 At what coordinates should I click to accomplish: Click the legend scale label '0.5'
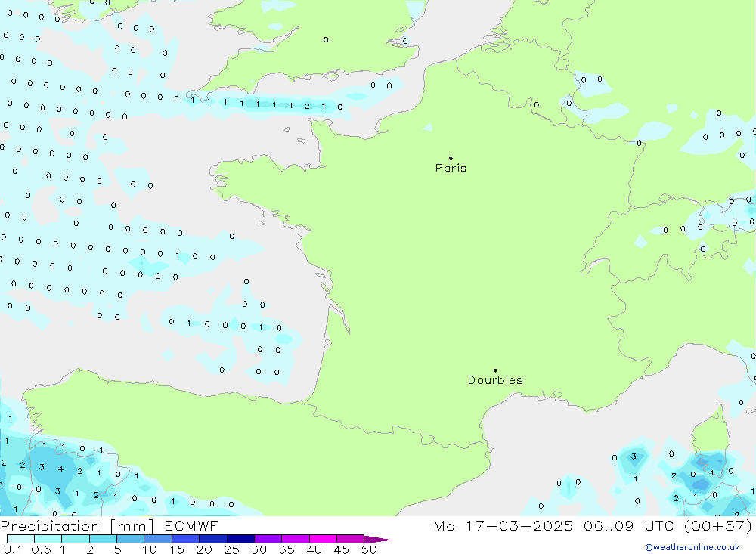tap(41, 549)
